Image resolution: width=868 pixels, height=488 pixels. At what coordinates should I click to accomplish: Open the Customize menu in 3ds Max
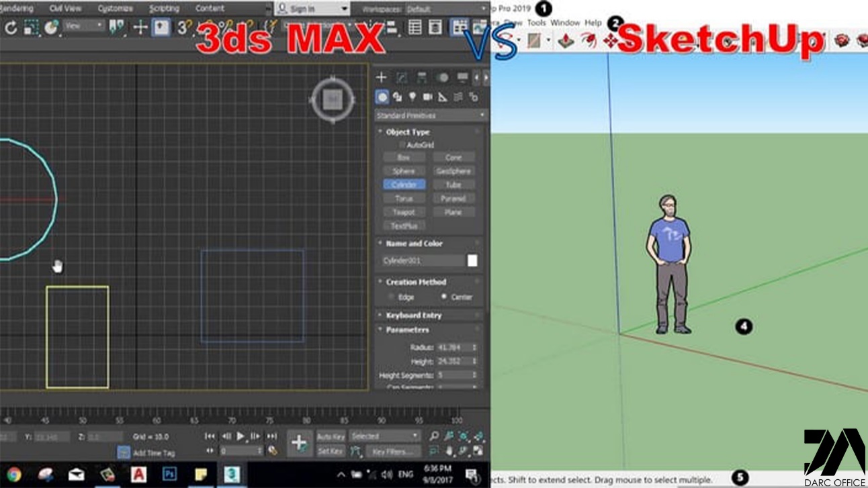[x=115, y=9]
